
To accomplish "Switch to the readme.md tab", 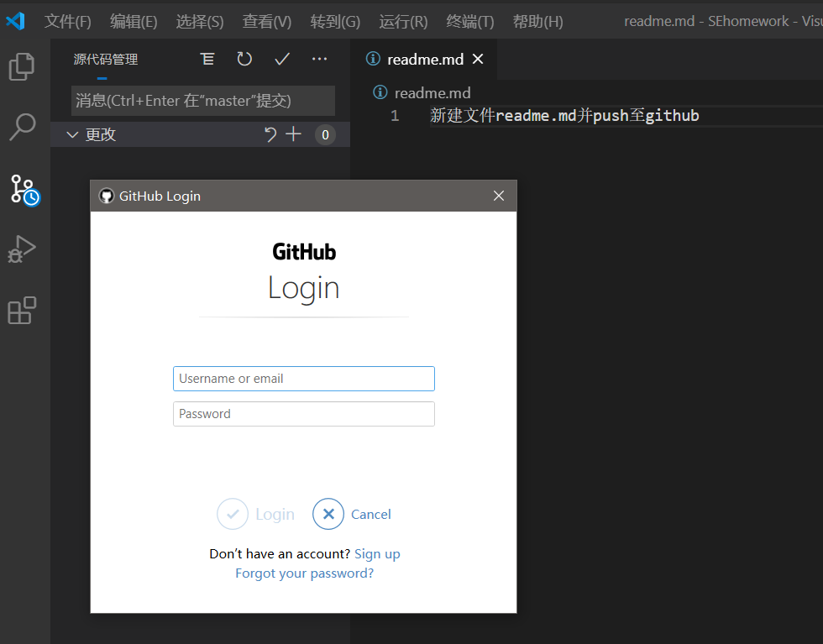I will click(x=424, y=59).
